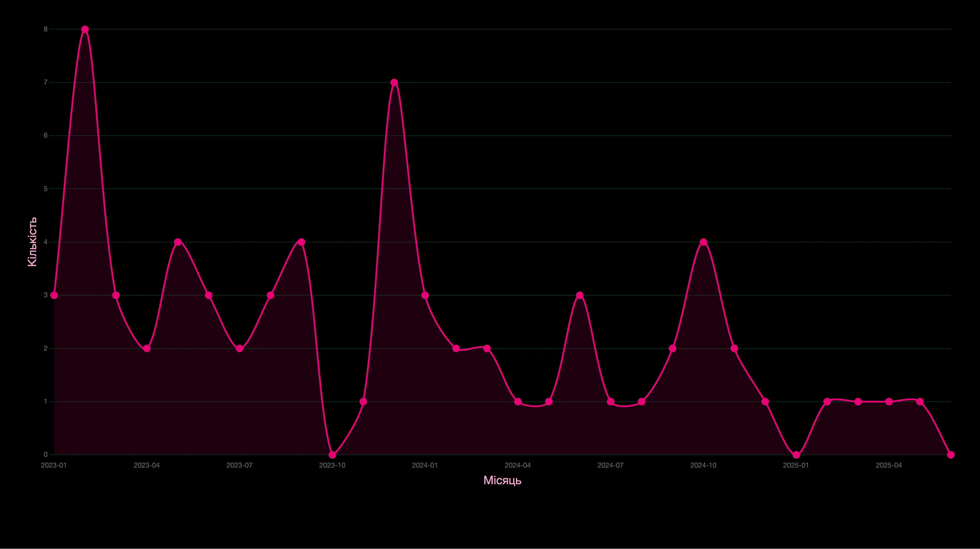Screen dimensions: 980x549
Task: Select the 2023-04 data point at value 2
Action: coord(147,349)
